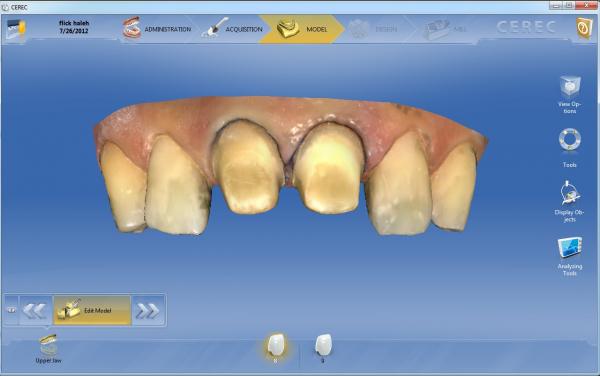This screenshot has height=376, width=600.
Task: Advance to next step with double arrows
Action: tap(148, 310)
